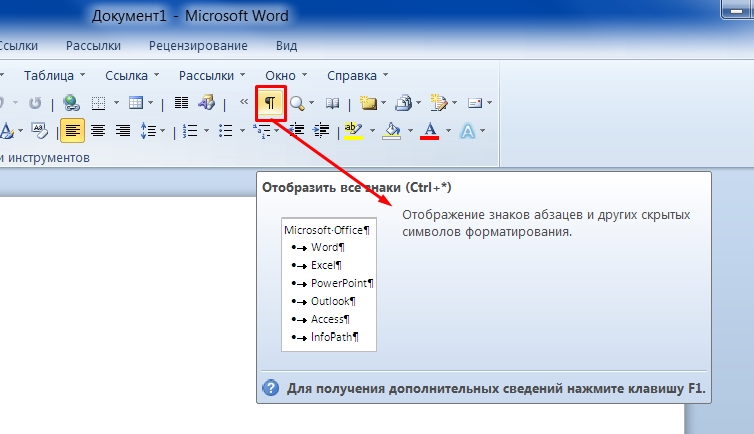Click the columns layout icon
Viewport: 754px width, 434px height.
181,102
